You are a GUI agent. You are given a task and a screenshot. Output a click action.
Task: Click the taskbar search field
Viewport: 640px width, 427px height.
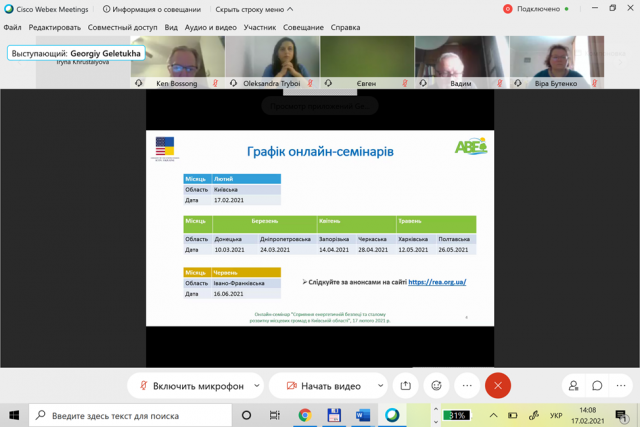(x=130, y=415)
